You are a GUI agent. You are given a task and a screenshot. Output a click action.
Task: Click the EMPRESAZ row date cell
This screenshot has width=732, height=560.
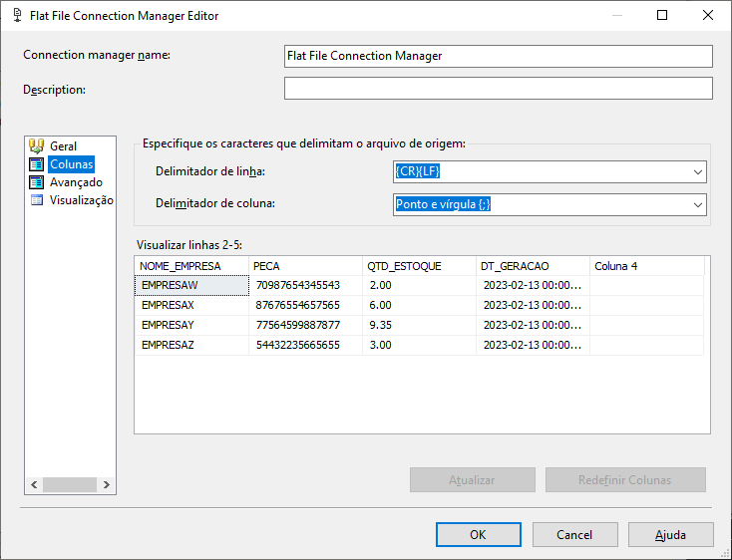(x=534, y=345)
